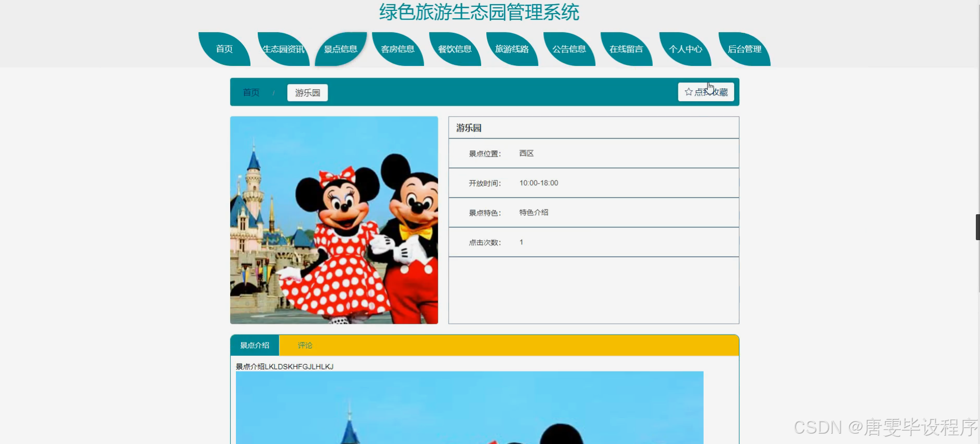The image size is (980, 444).
Task: Go to 后台管理
Action: 744,49
